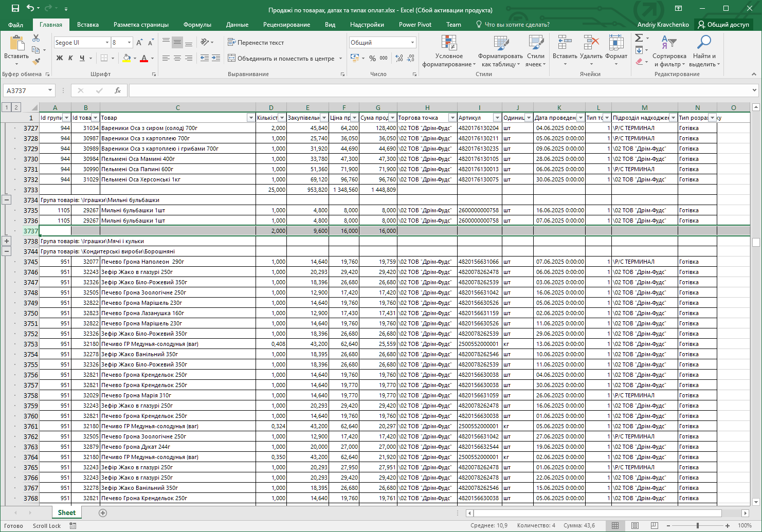Activate the Format Painter brush

tap(36, 62)
